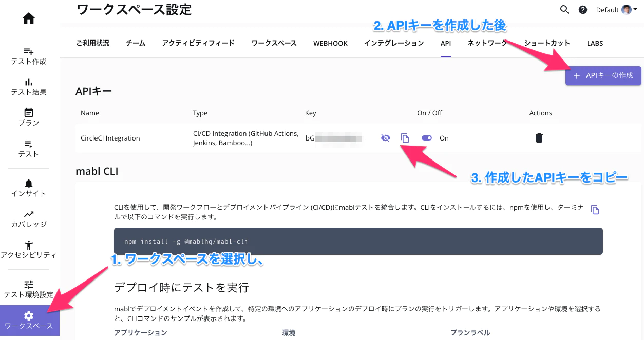Open help via the question mark button
The image size is (644, 340).
click(583, 10)
